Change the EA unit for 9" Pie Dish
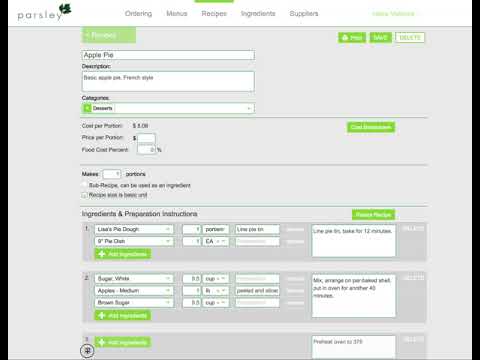The image size is (480, 360). coord(216,241)
